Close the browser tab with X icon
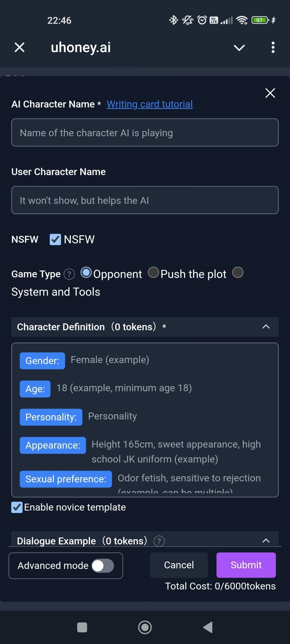Image resolution: width=290 pixels, height=644 pixels. tap(19, 47)
